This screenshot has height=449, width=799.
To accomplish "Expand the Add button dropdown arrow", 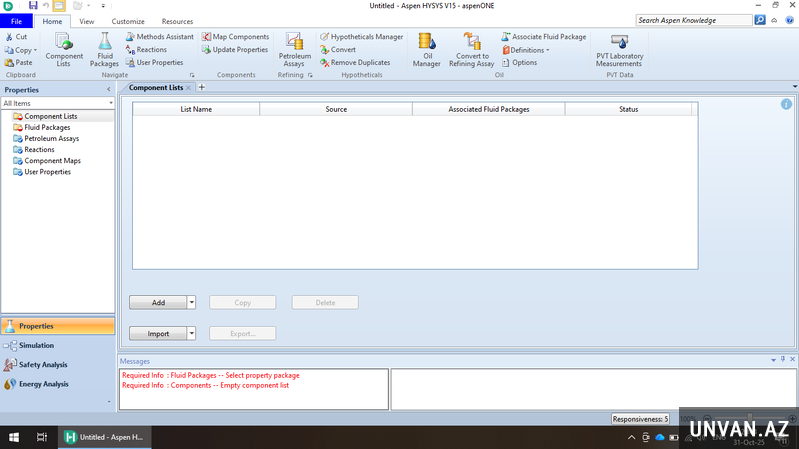I will click(192, 302).
